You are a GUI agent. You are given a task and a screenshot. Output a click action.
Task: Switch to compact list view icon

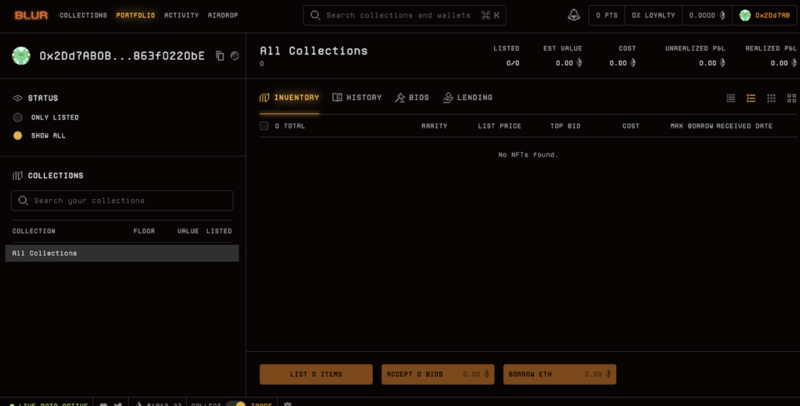pyautogui.click(x=730, y=98)
